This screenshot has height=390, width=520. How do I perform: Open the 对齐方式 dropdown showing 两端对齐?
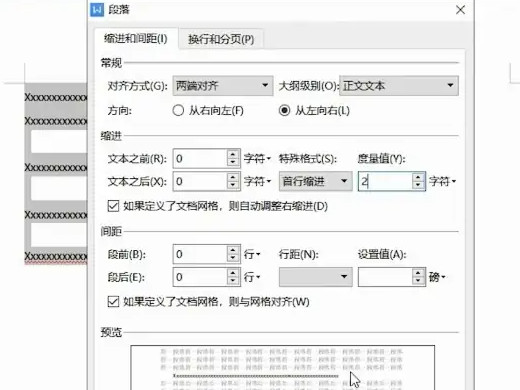[x=223, y=86]
